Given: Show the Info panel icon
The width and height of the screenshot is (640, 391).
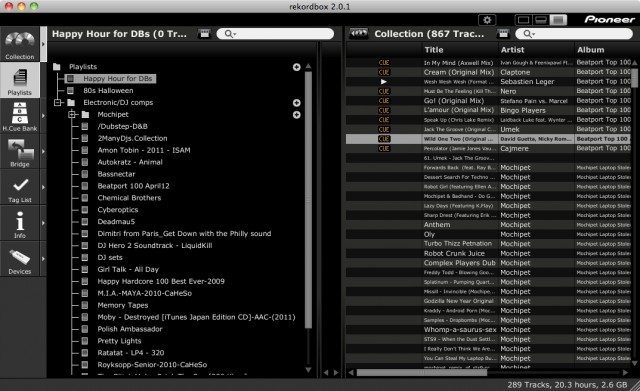Looking at the screenshot, I should pyautogui.click(x=20, y=224).
